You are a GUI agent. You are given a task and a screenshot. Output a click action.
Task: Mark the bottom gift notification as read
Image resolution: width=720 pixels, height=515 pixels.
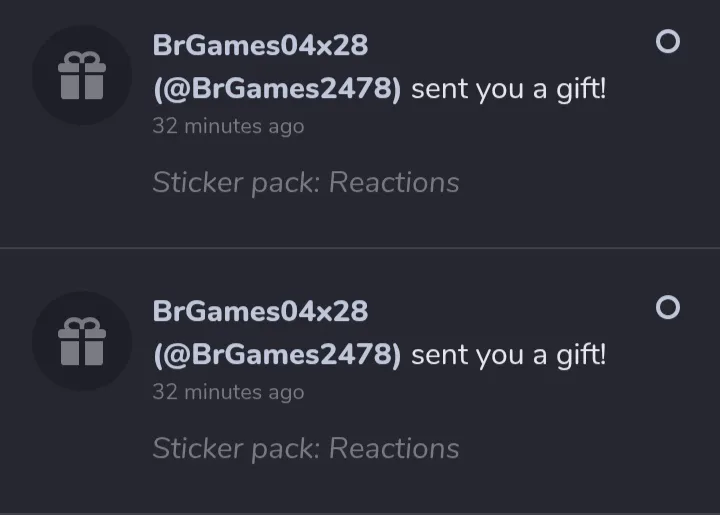click(x=668, y=307)
